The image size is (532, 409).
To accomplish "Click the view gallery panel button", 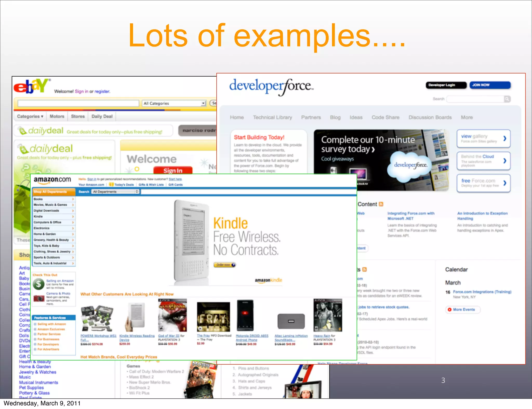I will click(x=483, y=139).
